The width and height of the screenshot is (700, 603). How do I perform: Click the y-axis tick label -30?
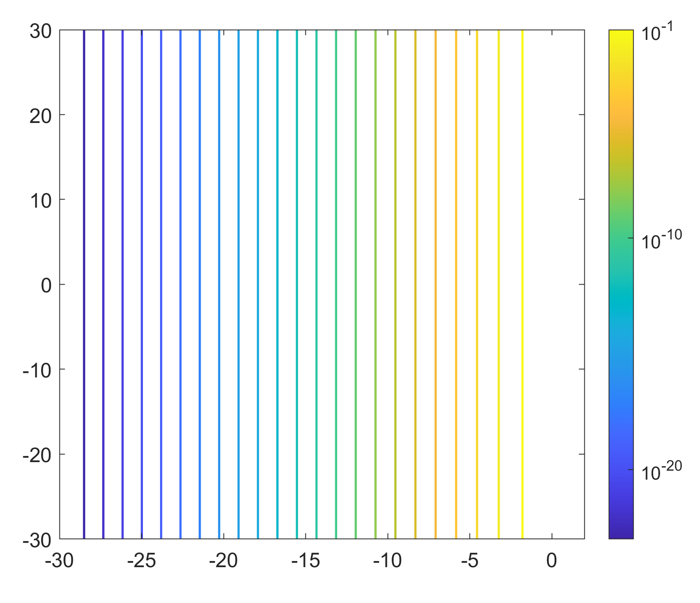pyautogui.click(x=37, y=540)
